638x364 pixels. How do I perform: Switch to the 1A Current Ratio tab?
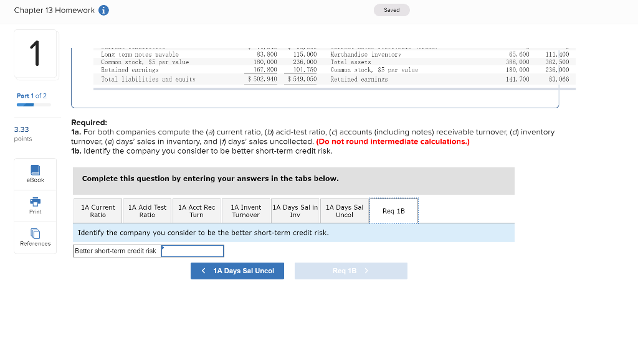98,211
